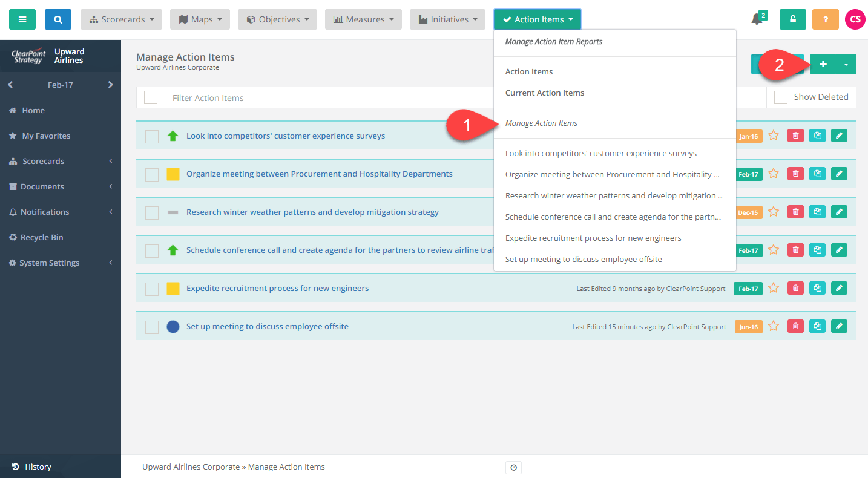Image resolution: width=868 pixels, height=478 pixels.
Task: Advance to the next period after Feb-17
Action: pos(110,85)
